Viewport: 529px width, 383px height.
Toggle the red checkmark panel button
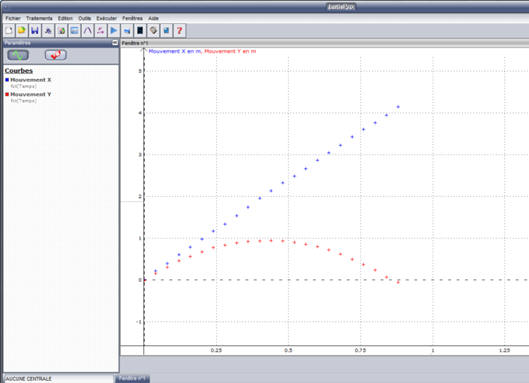coord(56,55)
